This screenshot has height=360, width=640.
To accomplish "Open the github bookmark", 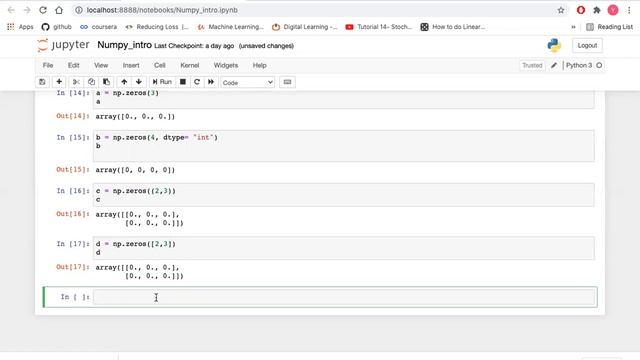I will pyautogui.click(x=56, y=27).
